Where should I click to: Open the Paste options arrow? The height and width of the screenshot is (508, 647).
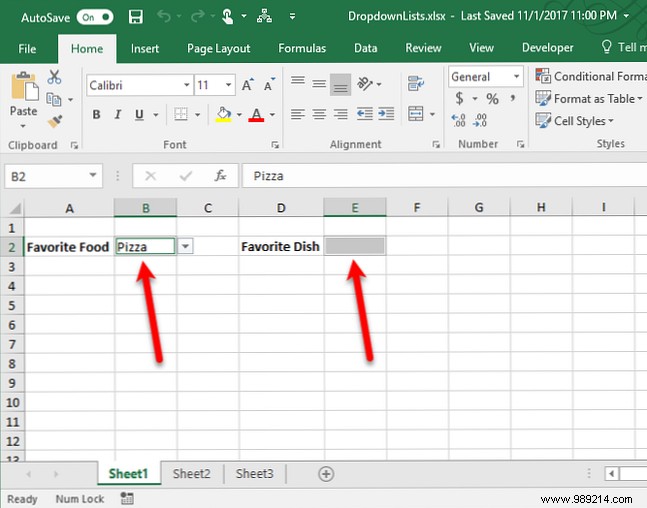tap(23, 126)
